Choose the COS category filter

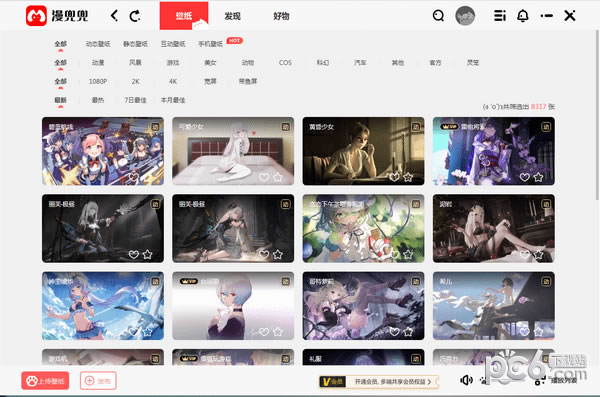(285, 62)
